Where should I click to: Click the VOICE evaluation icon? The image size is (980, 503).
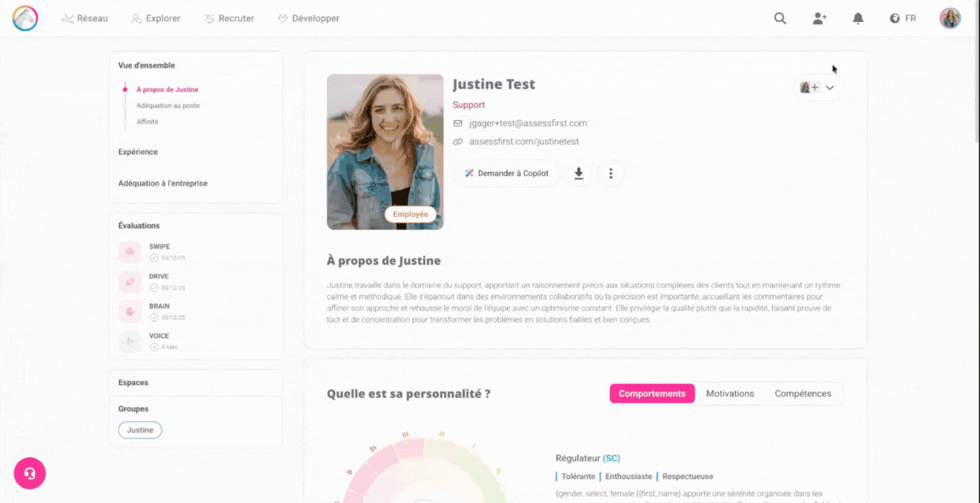coord(129,340)
